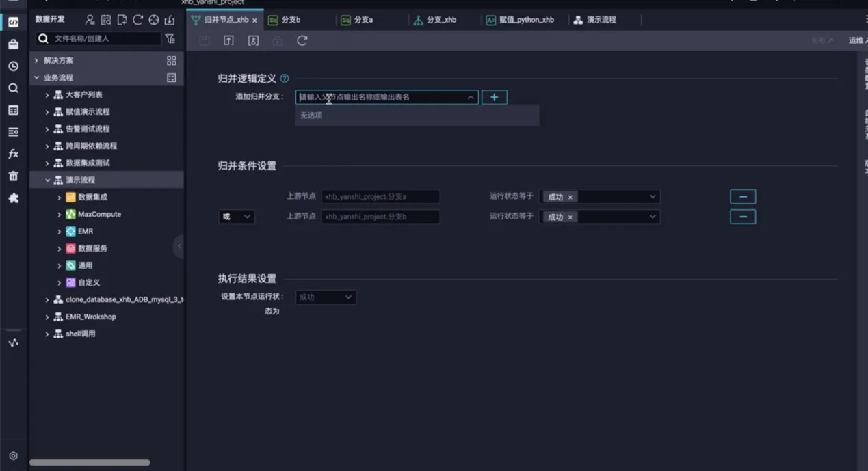868x471 pixels.
Task: Click the locate target icon in the panel header
Action: coord(153,20)
